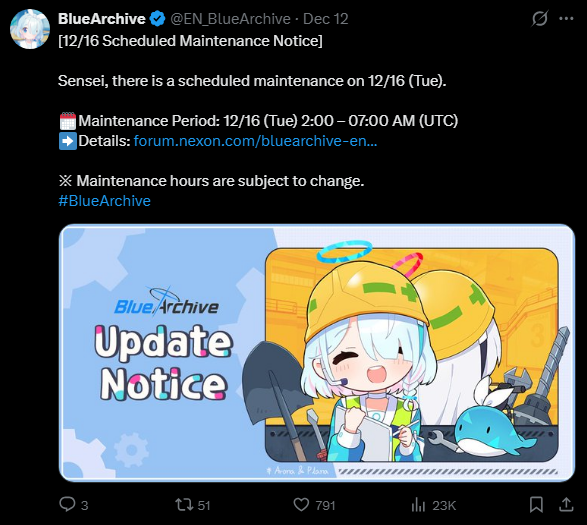
Task: Click the reply count 3
Action: point(85,506)
